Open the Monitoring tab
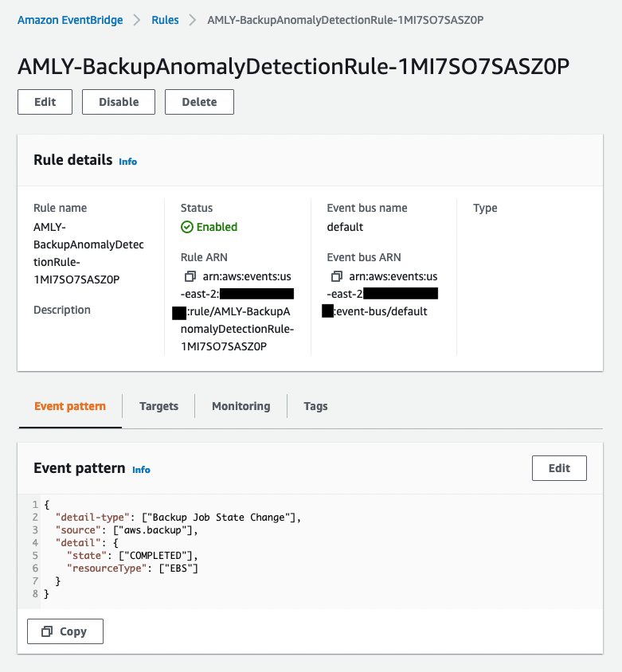 tap(241, 406)
